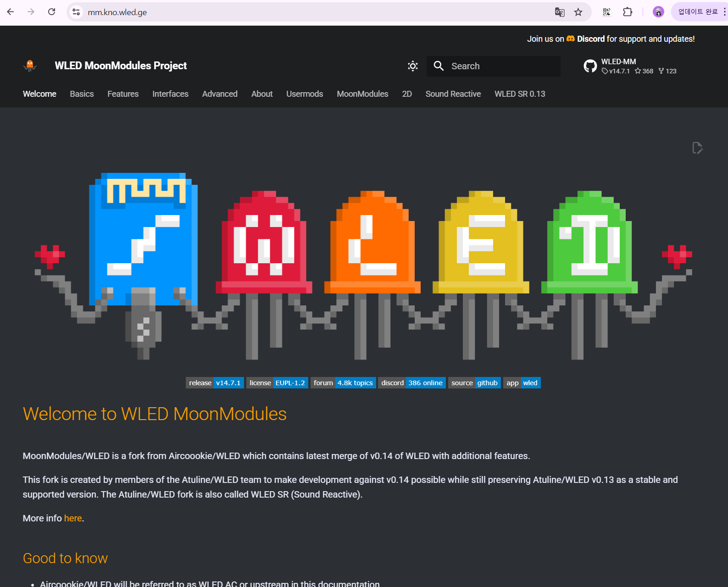Open the Google Translate page icon
Image resolution: width=728 pixels, height=587 pixels.
click(x=559, y=12)
